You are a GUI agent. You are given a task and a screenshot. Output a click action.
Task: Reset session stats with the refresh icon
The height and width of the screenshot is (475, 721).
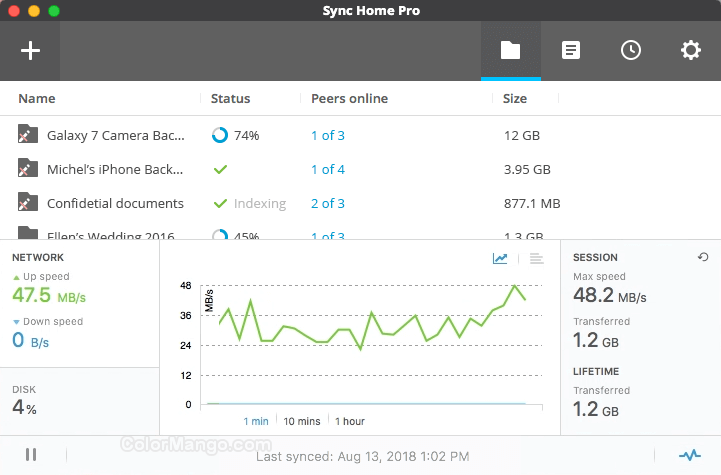click(x=702, y=258)
